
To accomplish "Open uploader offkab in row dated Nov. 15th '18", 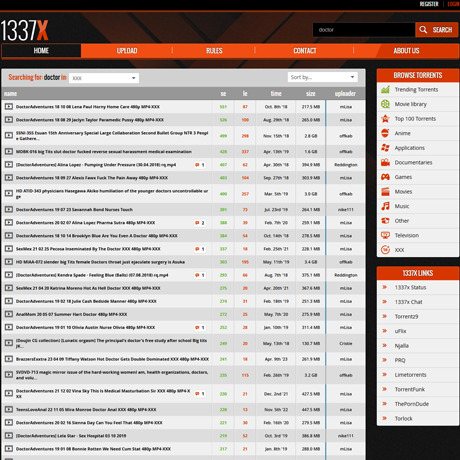I will click(x=346, y=136).
